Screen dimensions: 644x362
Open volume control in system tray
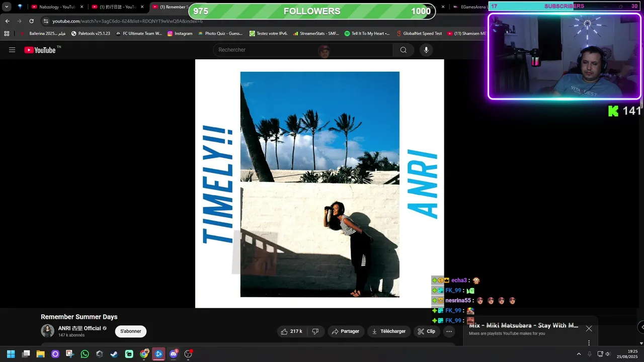coord(608,354)
